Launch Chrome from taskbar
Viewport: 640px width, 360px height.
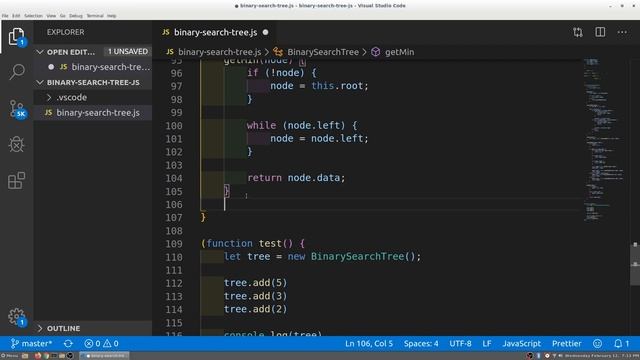(x=46, y=356)
